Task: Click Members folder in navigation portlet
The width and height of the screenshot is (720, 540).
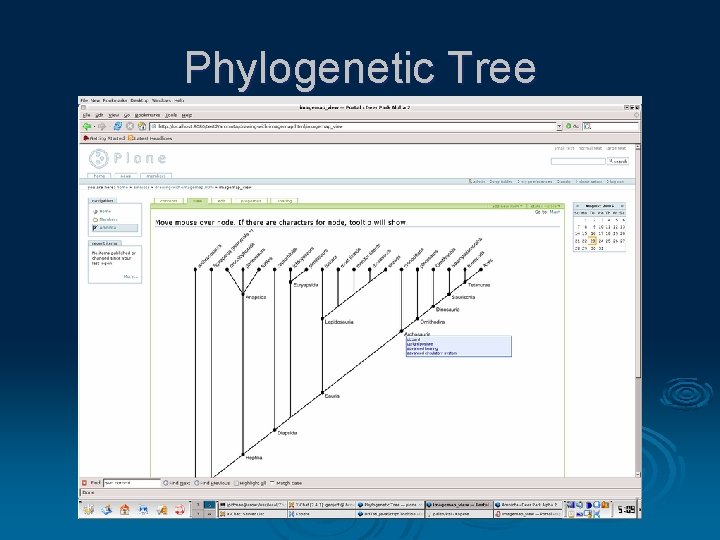Action: coord(105,219)
